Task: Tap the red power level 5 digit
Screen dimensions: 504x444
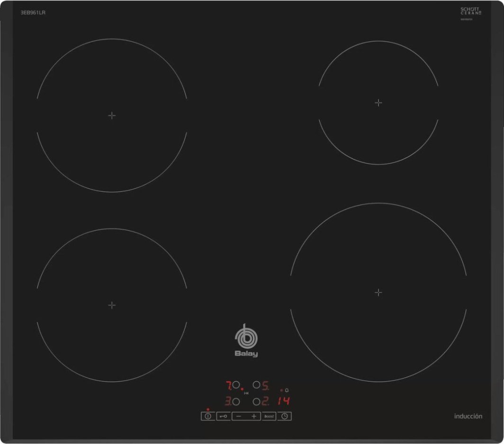Action: 265,385
